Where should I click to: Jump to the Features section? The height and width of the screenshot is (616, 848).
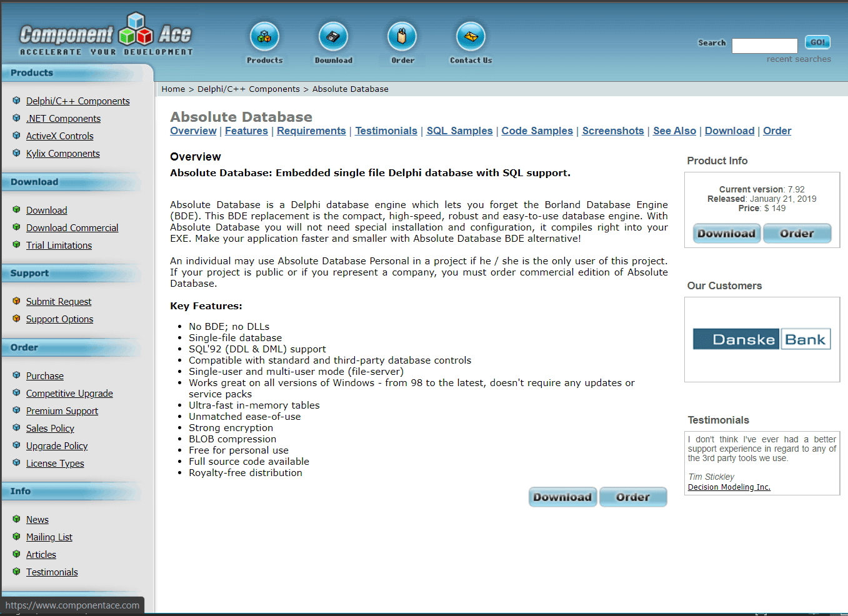246,131
